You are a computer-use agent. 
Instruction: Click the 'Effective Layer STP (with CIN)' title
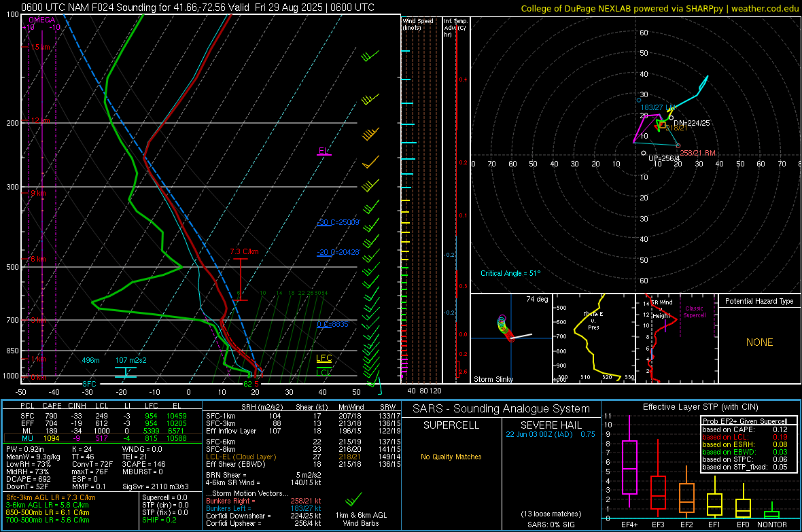pyautogui.click(x=700, y=407)
